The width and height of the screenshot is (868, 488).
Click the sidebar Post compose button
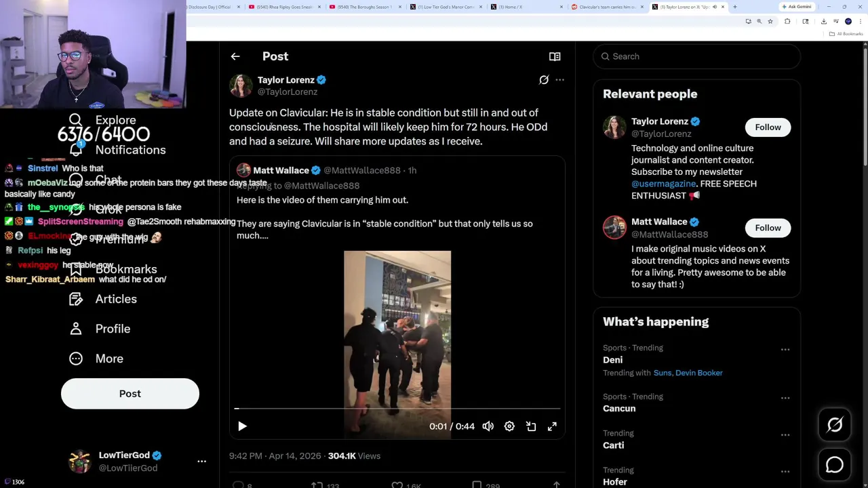(x=130, y=394)
